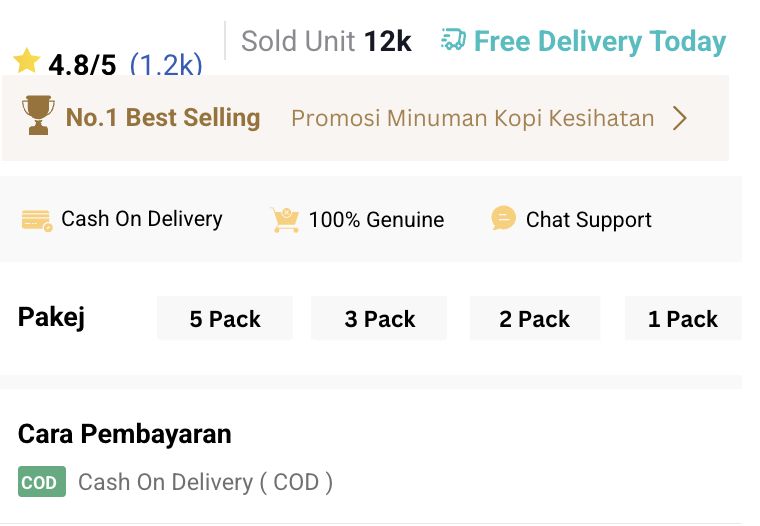Image resolution: width=760 pixels, height=526 pixels.
Task: Click the yellow rating star icon
Action: [27, 62]
